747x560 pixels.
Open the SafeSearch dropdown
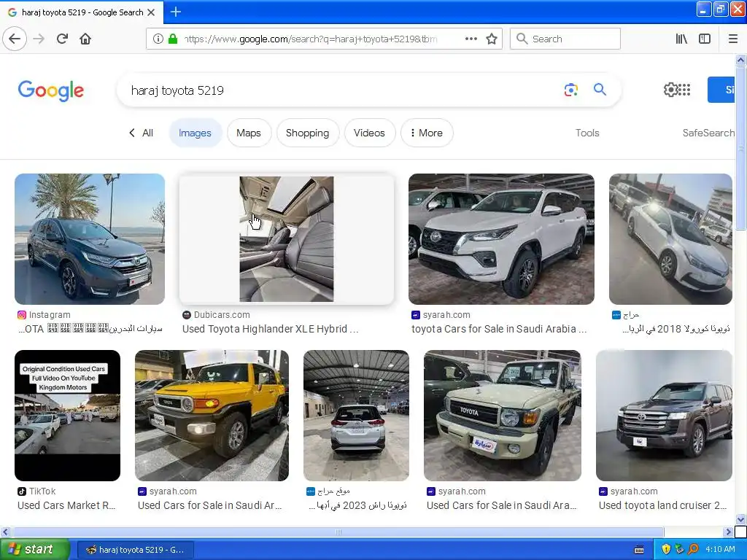pyautogui.click(x=708, y=133)
